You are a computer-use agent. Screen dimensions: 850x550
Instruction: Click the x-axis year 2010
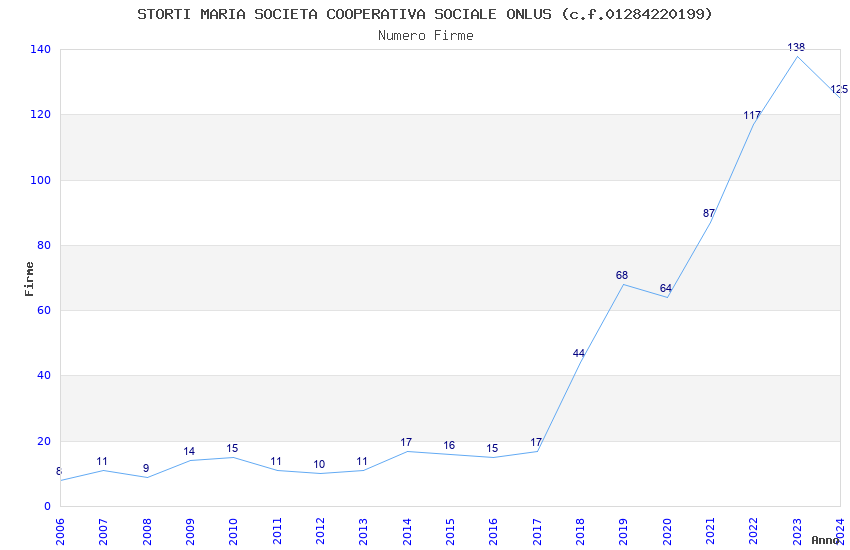[233, 532]
